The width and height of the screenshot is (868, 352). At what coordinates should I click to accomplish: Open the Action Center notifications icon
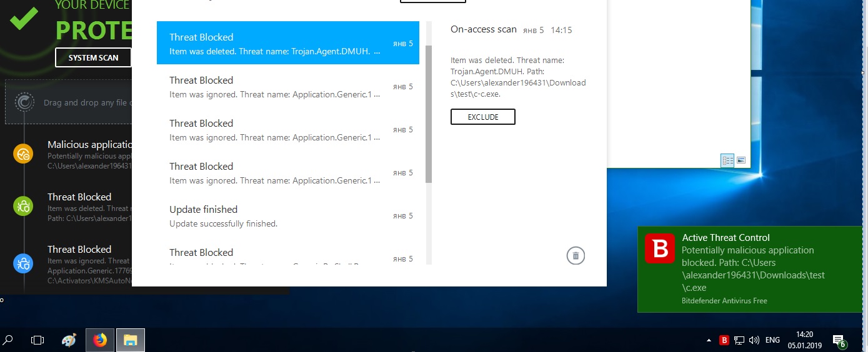click(839, 340)
